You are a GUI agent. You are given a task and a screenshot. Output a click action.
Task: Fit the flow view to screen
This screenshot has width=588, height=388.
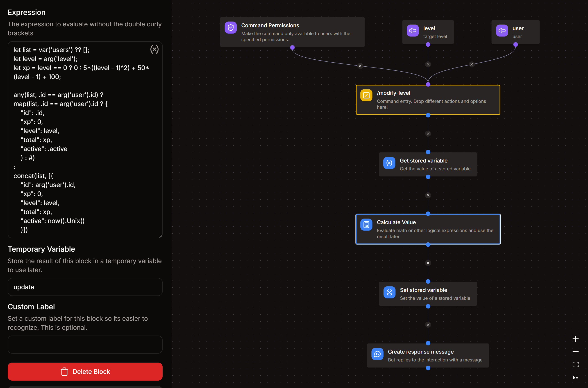tap(575, 365)
